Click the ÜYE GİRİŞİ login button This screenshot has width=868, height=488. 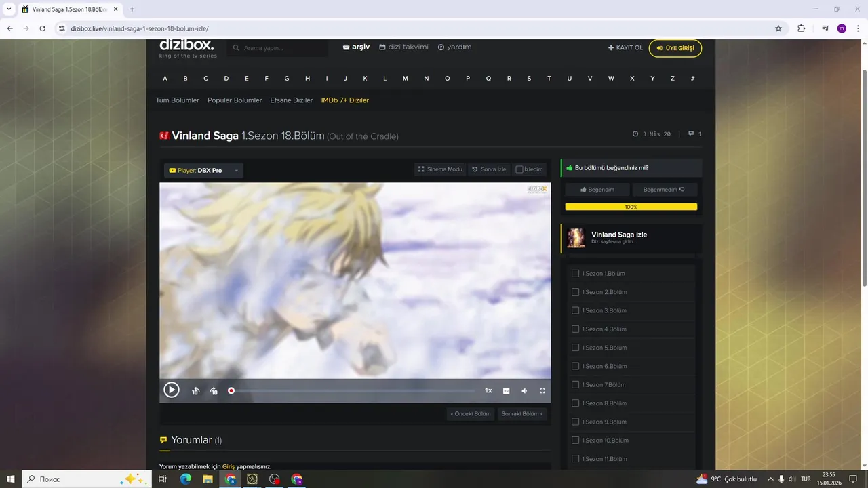pos(675,48)
